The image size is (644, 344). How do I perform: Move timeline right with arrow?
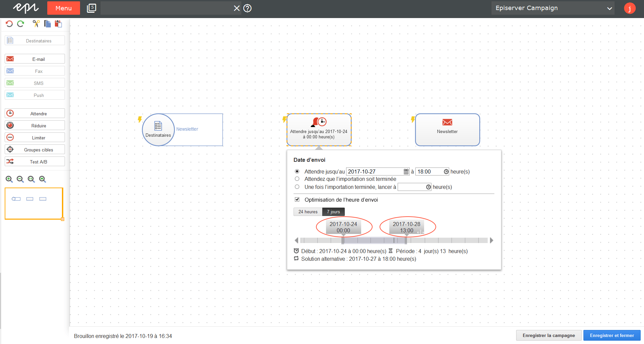click(491, 240)
